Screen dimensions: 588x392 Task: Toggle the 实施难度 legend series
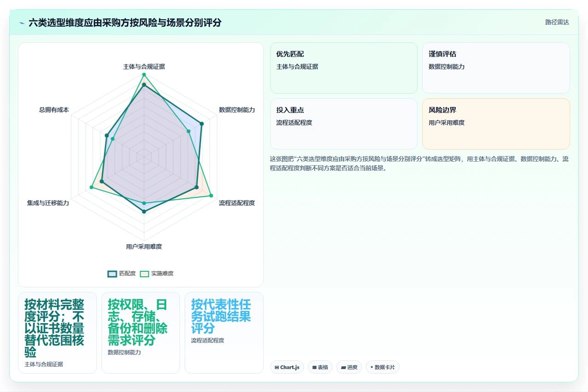tap(157, 274)
